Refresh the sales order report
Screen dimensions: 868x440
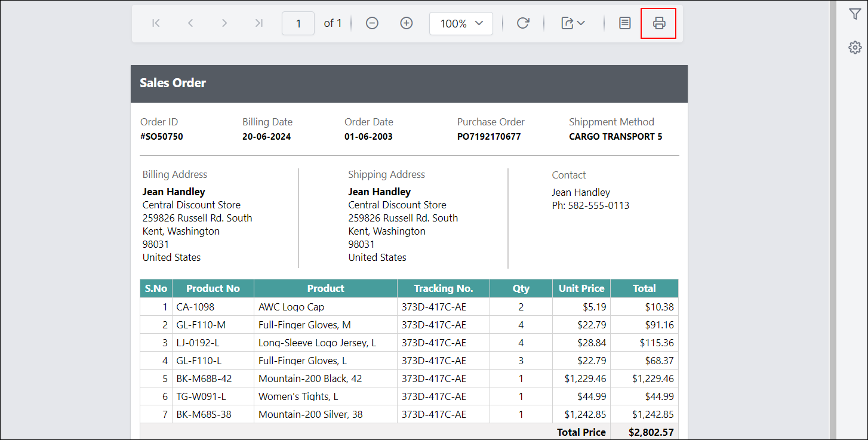[523, 23]
